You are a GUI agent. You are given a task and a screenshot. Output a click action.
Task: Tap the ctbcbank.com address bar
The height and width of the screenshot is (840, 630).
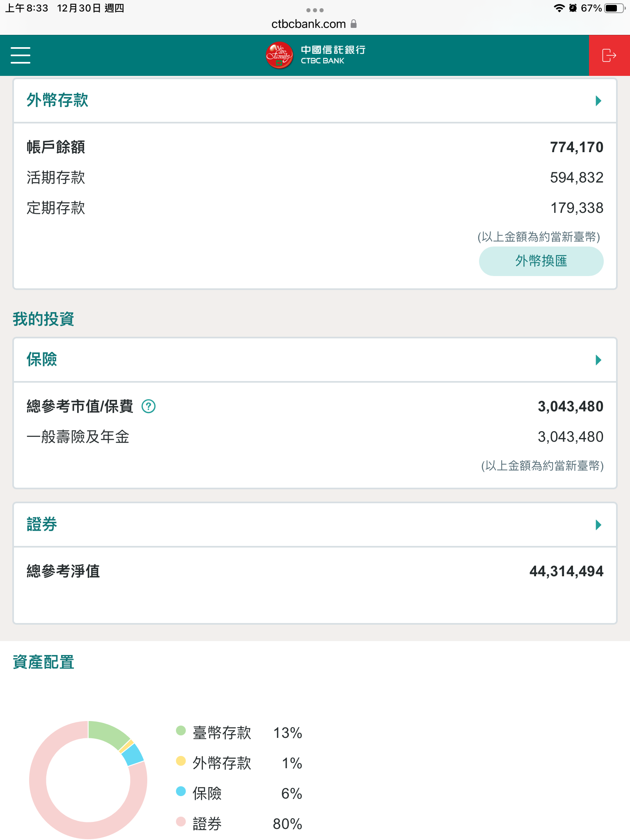pyautogui.click(x=308, y=24)
